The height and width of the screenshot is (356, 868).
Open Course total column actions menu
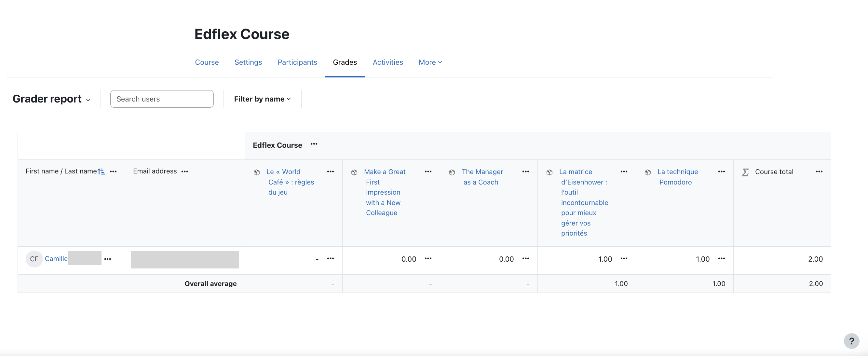819,171
